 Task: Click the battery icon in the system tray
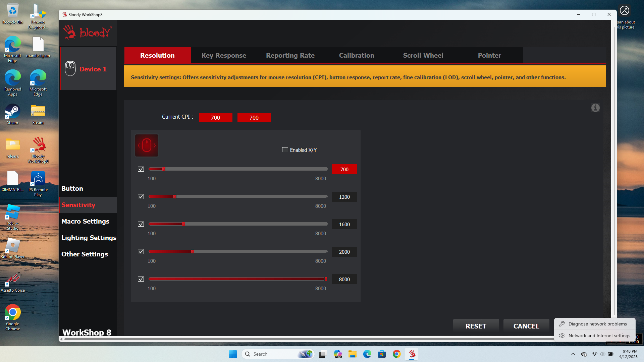(611, 354)
